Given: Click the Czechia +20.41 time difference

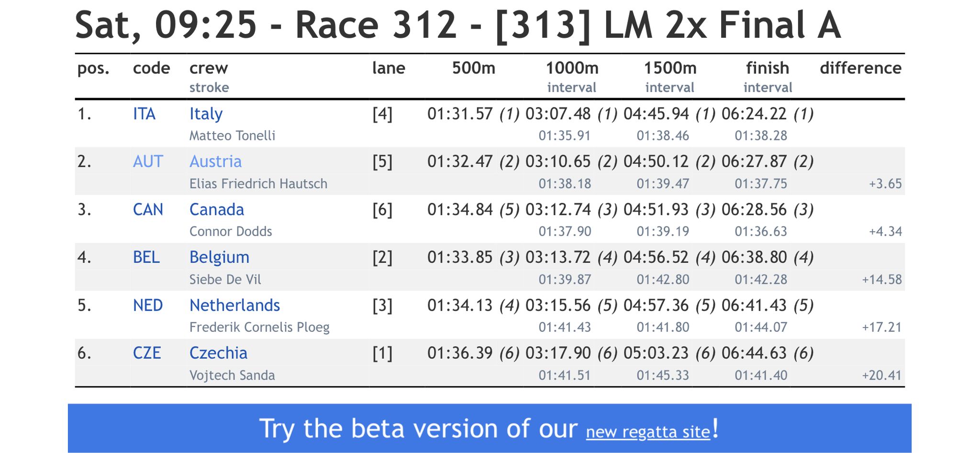Looking at the screenshot, I should point(881,375).
